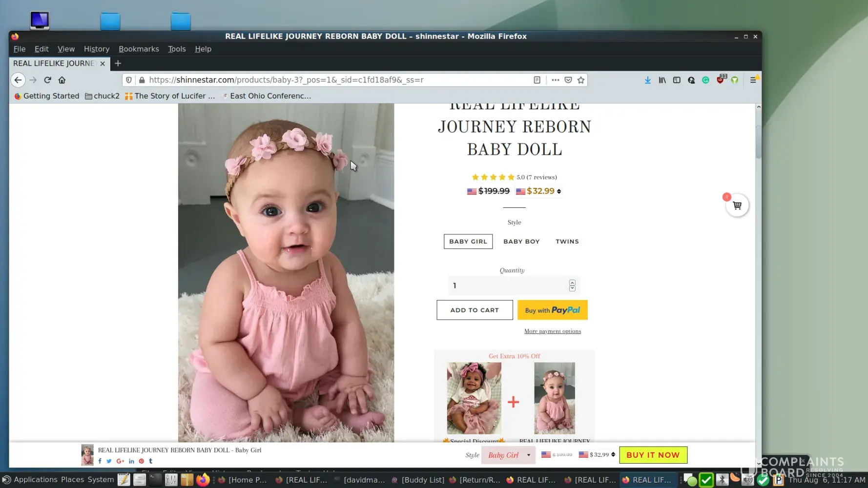868x488 pixels.
Task: Click the Home icon in the toolbar
Action: tap(62, 80)
